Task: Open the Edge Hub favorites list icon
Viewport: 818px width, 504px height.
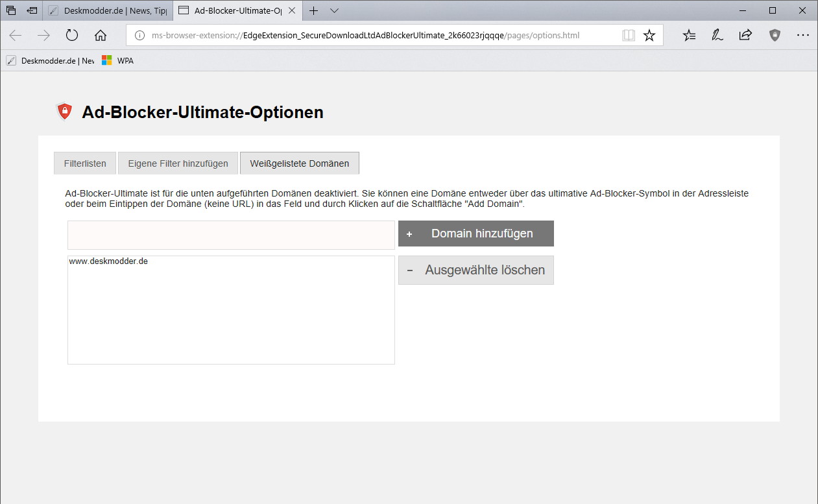Action: coord(689,36)
